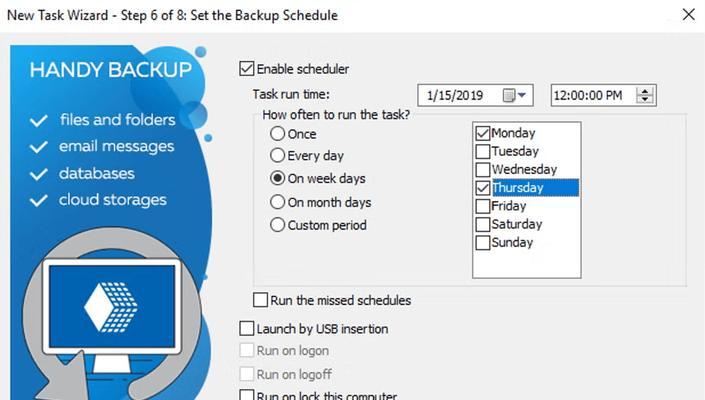Check the Saturday box
705x400 pixels.
[482, 224]
